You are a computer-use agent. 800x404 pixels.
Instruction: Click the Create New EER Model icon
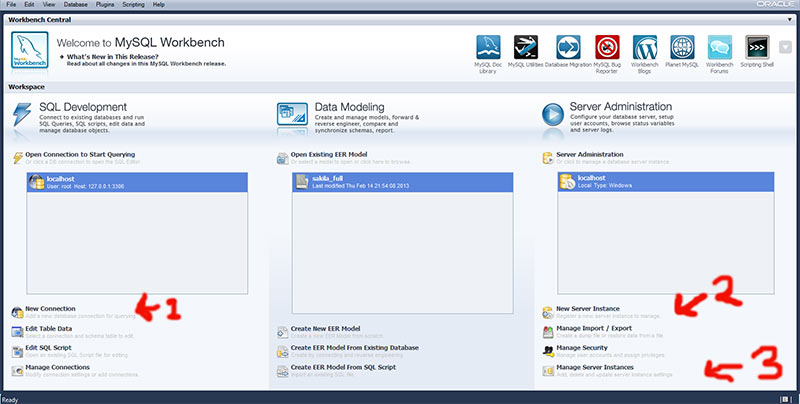(283, 332)
